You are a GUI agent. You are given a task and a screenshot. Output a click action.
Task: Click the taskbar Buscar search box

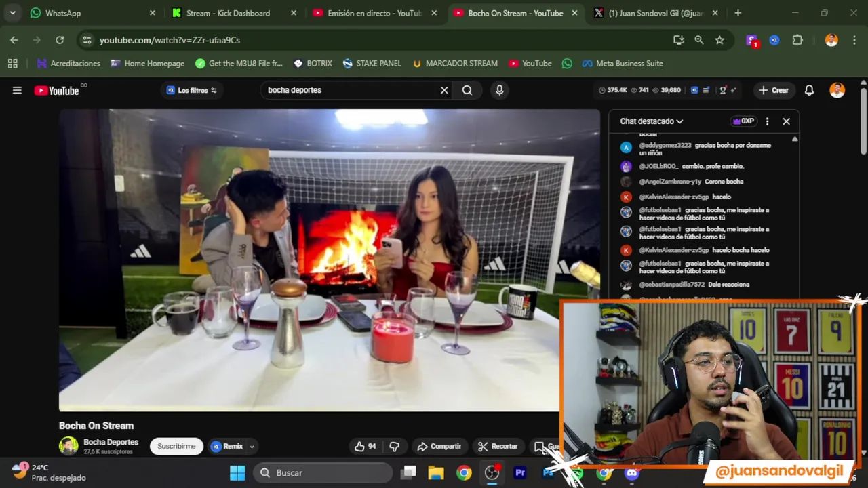[323, 472]
